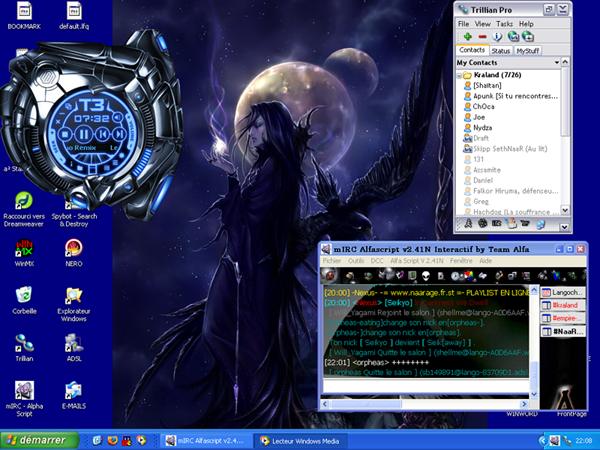Click the color wheel icon in mIRC toolbar
This screenshot has width=600, height=450.
point(468,276)
